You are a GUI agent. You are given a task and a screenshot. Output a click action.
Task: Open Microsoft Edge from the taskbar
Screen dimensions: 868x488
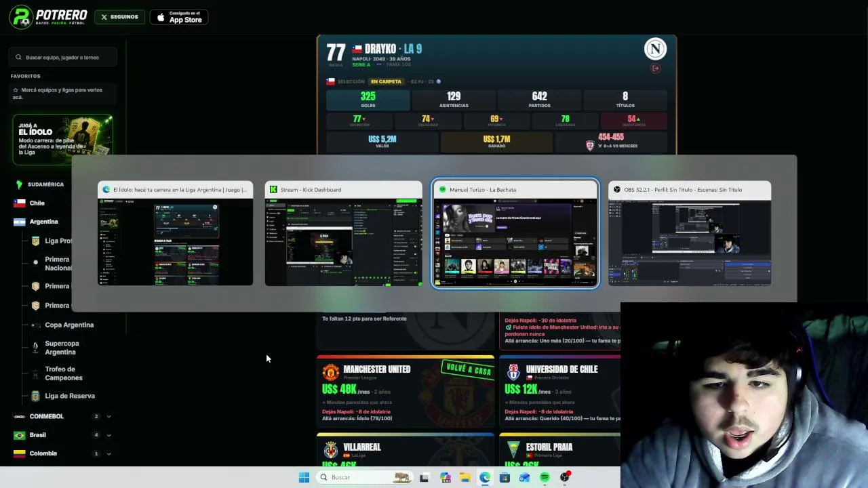tap(485, 477)
